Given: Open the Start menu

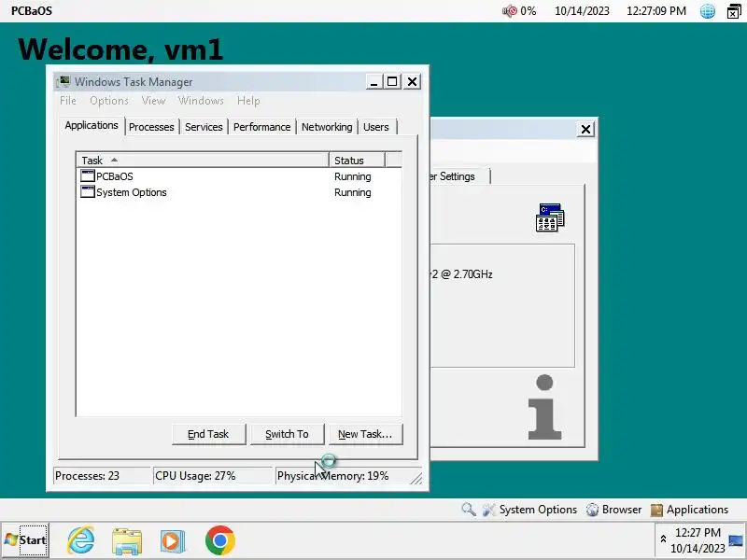Looking at the screenshot, I should [x=25, y=540].
